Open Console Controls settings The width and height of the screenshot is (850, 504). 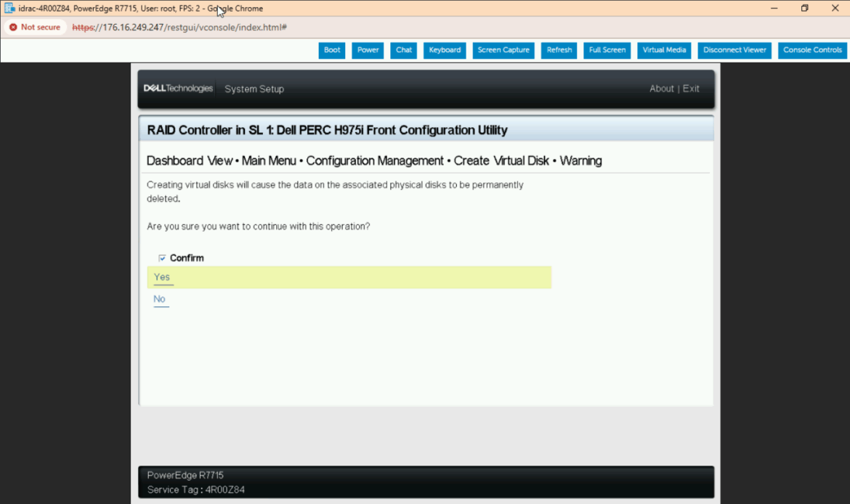pyautogui.click(x=812, y=50)
